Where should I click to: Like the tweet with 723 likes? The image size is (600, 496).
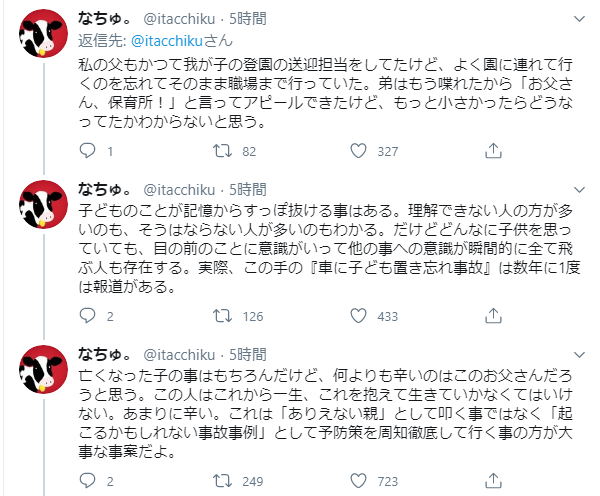click(359, 481)
